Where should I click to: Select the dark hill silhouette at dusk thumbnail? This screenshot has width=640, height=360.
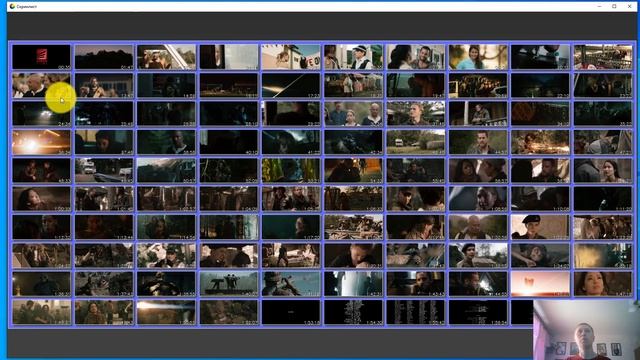click(104, 57)
